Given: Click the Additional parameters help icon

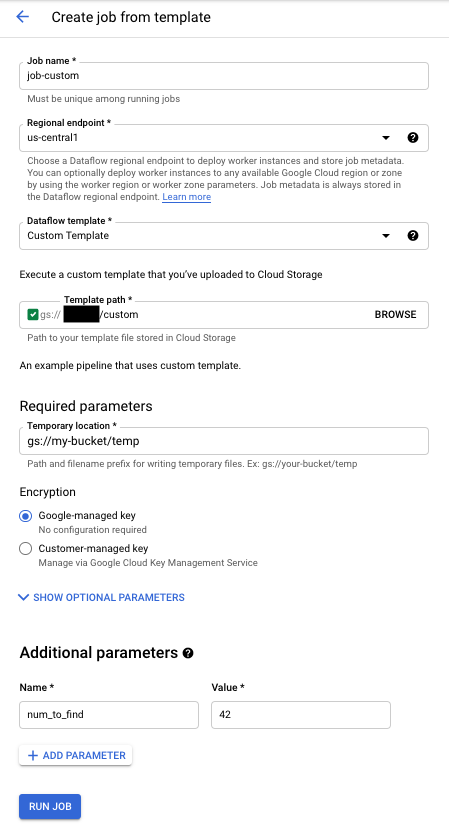Looking at the screenshot, I should (188, 653).
